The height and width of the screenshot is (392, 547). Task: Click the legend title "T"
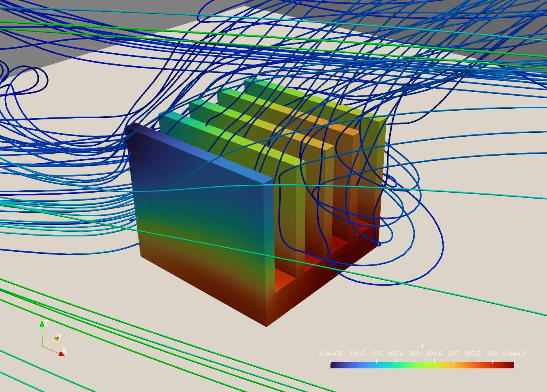click(422, 346)
